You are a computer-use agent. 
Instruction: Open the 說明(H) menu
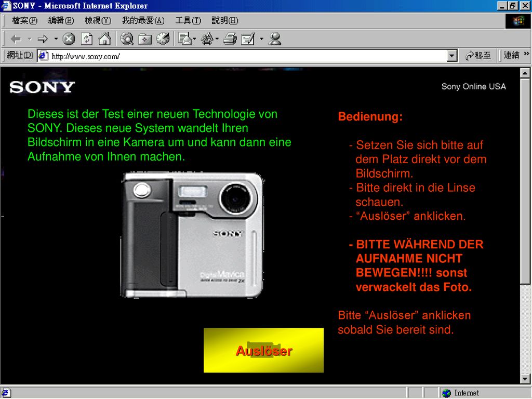pyautogui.click(x=225, y=21)
